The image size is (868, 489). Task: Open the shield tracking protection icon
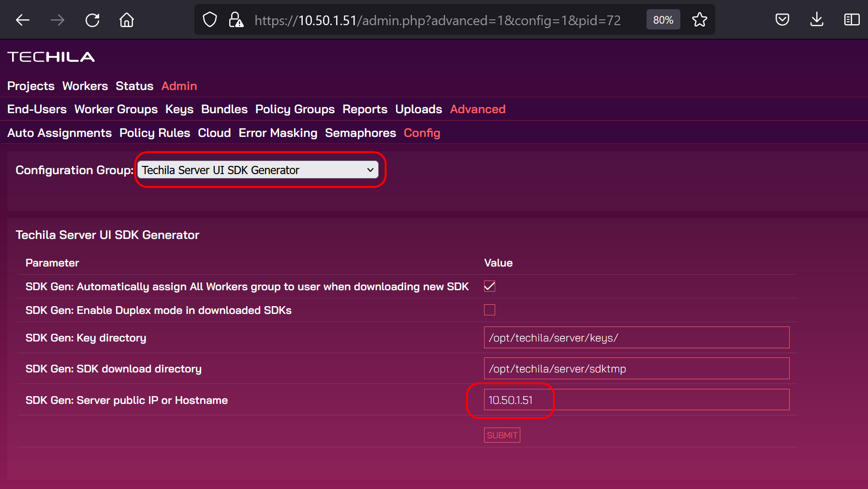point(210,20)
